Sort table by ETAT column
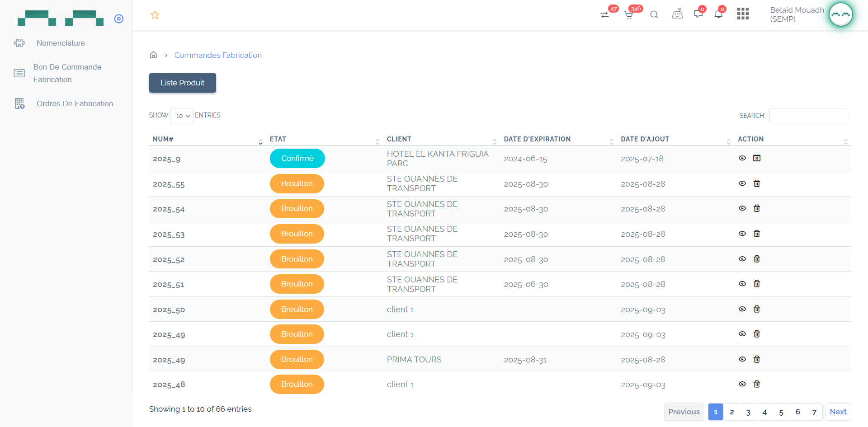 coord(325,139)
